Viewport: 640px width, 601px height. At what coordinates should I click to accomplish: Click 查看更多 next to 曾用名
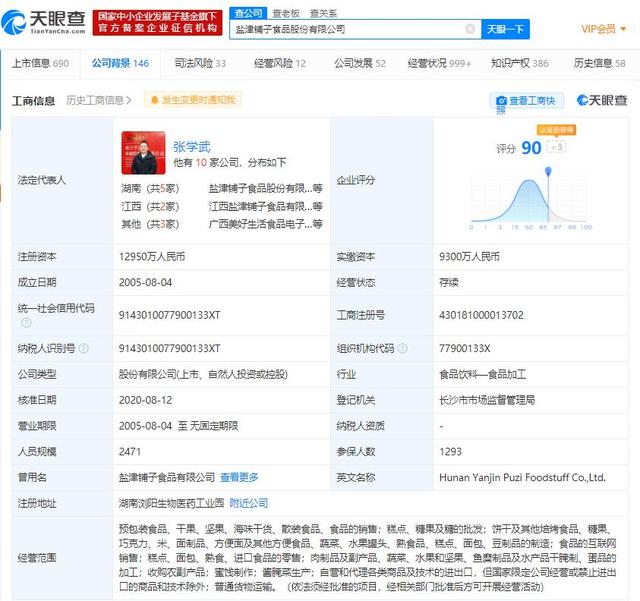tap(239, 477)
